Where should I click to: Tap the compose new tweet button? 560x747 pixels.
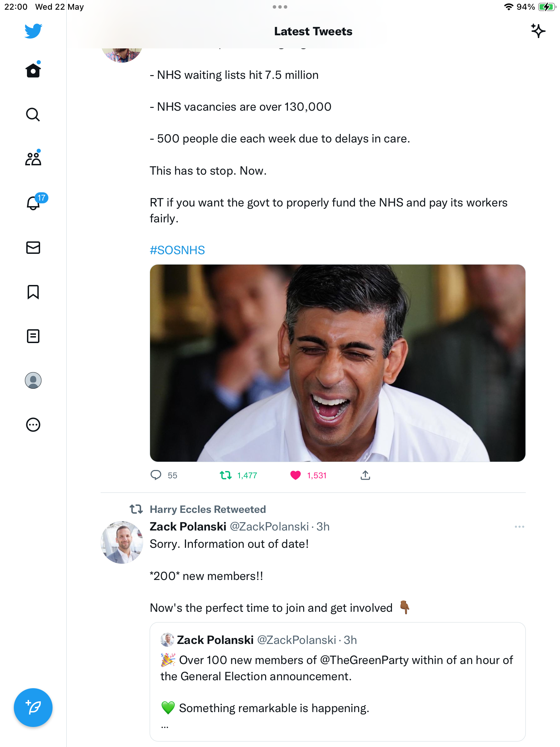click(x=33, y=707)
